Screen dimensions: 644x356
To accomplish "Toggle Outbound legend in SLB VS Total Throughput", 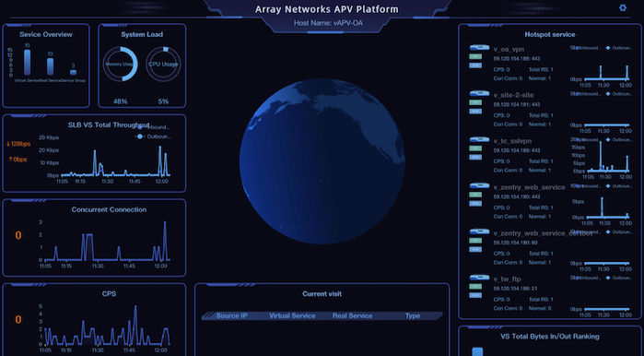I will (x=153, y=136).
